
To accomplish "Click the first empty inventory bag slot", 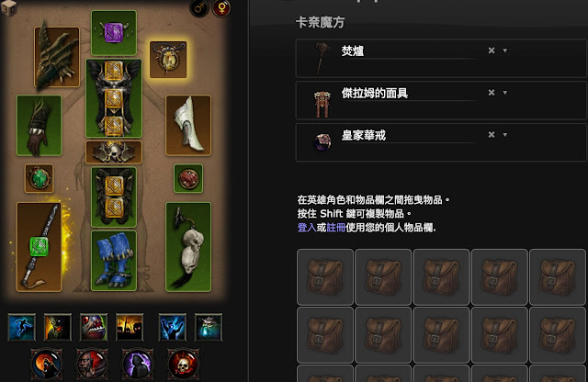I will (x=325, y=277).
